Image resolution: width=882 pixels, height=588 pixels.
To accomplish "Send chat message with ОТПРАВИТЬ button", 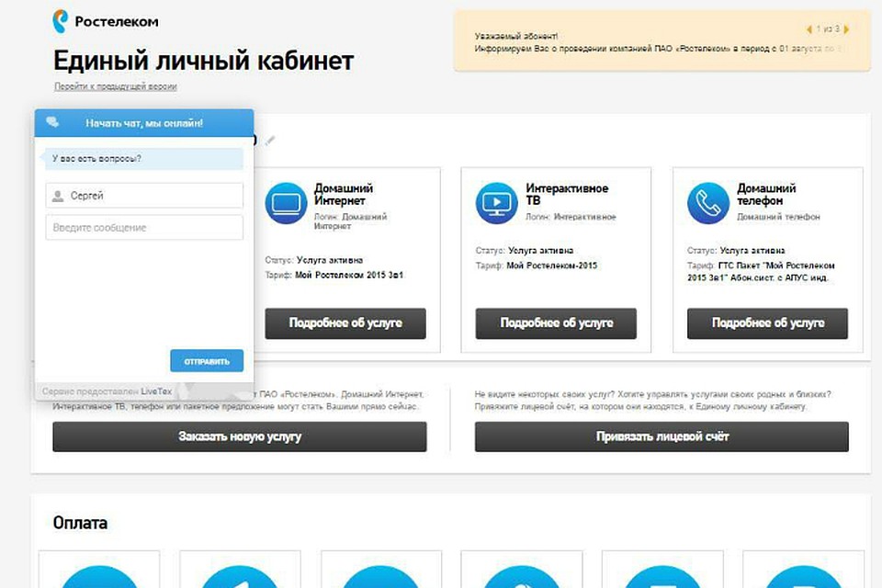I will (207, 361).
